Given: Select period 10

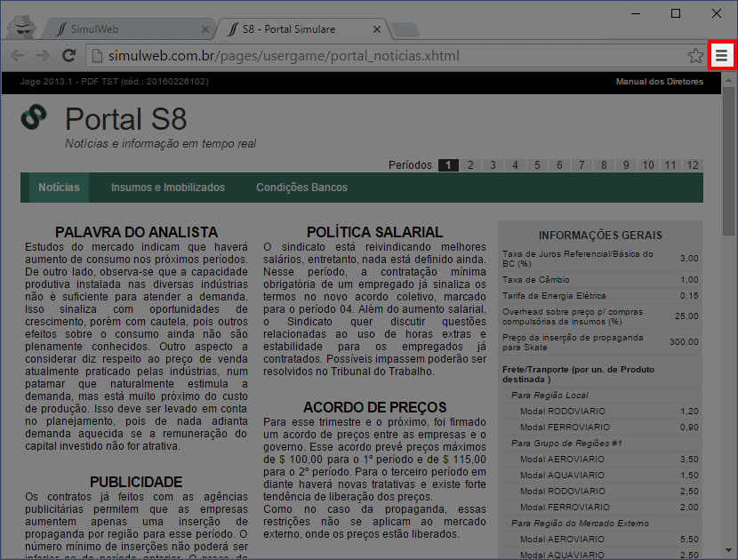Looking at the screenshot, I should point(648,165).
